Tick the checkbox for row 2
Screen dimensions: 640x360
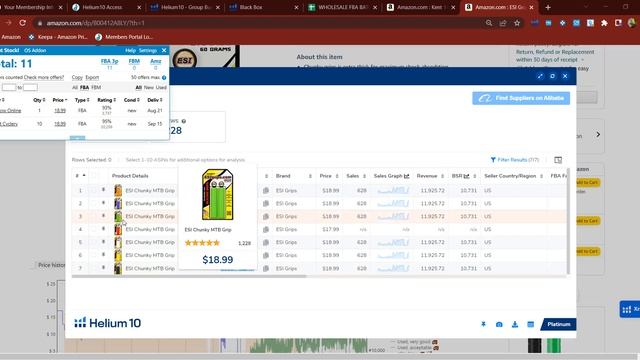coord(93,203)
